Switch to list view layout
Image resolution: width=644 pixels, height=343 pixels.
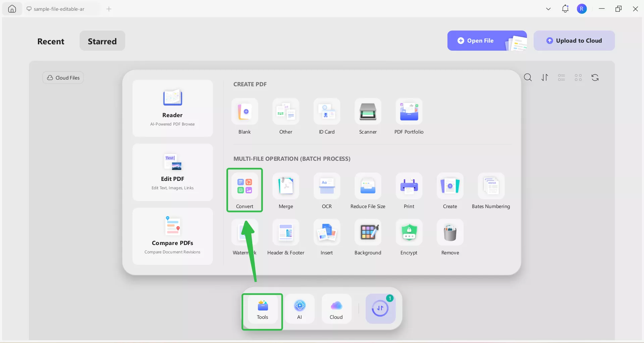pyautogui.click(x=561, y=78)
